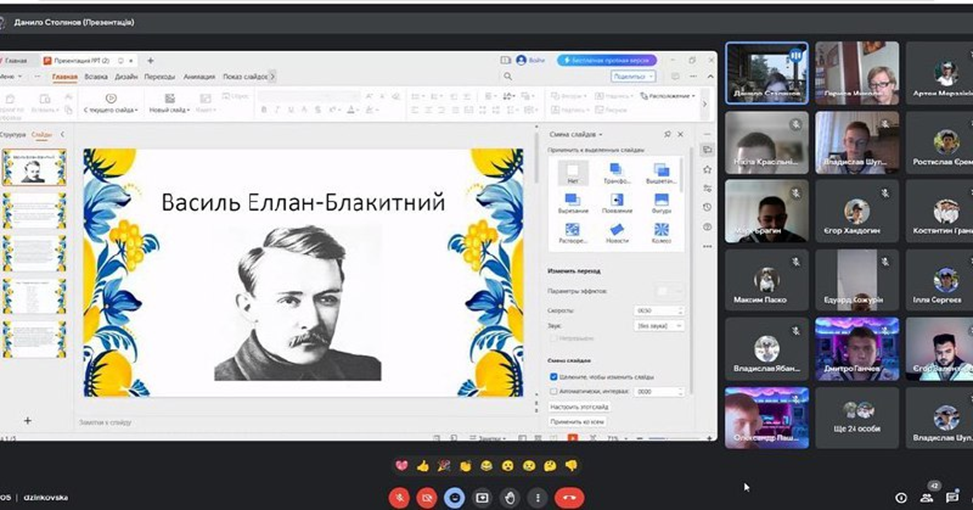Click the star icon in right sidebar
This screenshot has height=510, width=973.
point(707,169)
